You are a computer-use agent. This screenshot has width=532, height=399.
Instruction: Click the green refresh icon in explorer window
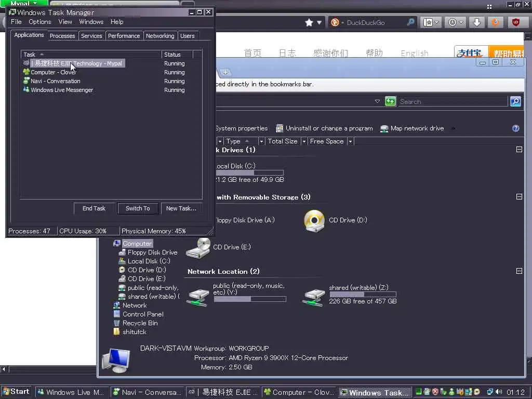390,101
